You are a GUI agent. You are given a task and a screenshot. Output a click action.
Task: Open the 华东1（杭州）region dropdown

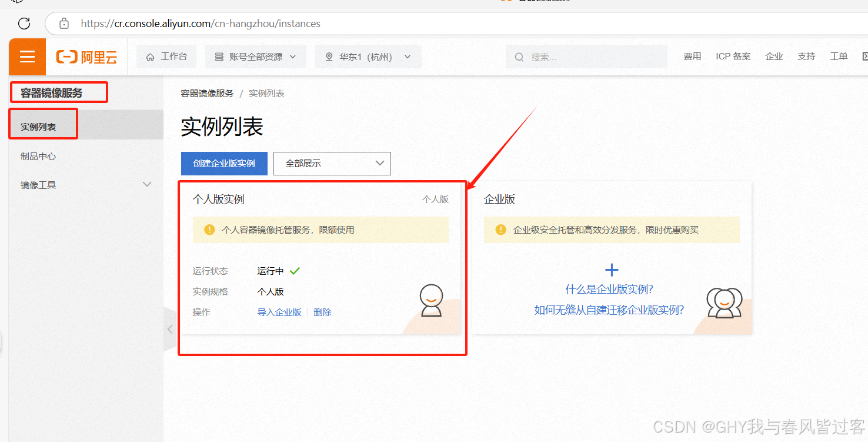368,57
